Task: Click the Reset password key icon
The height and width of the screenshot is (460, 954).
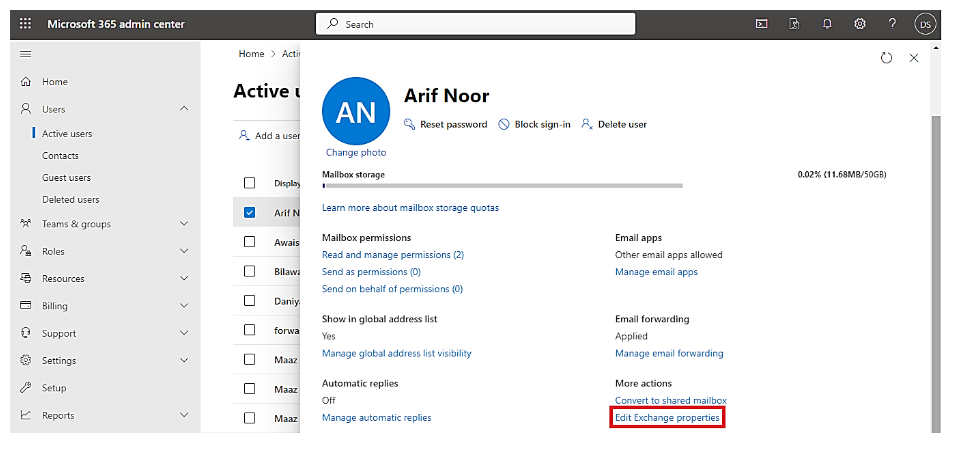Action: (x=409, y=124)
